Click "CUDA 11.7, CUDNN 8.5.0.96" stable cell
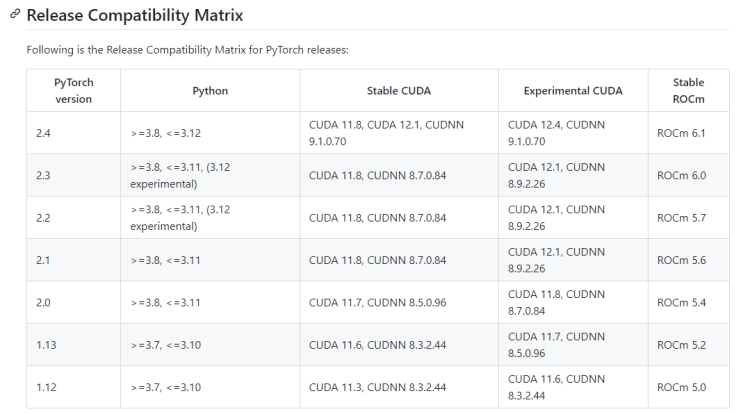The image size is (743, 414). (399, 303)
